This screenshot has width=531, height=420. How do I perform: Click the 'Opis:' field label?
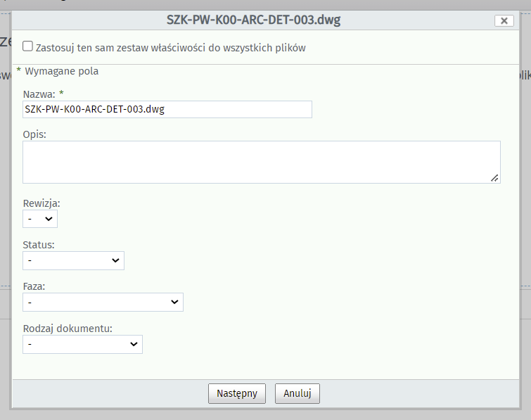pos(34,134)
